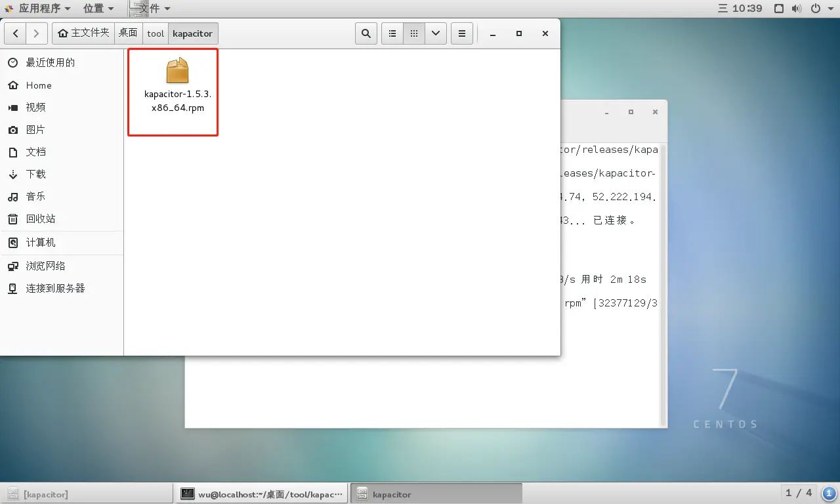The image size is (840, 504).
Task: Open 主文件夹 in path bar
Action: click(83, 33)
